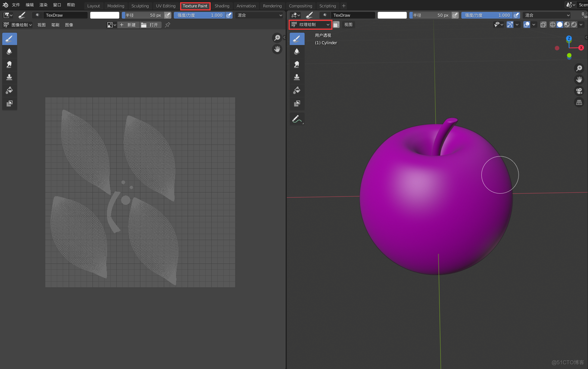The height and width of the screenshot is (369, 588).
Task: Switch to rendered shading mode
Action: pyautogui.click(x=574, y=24)
